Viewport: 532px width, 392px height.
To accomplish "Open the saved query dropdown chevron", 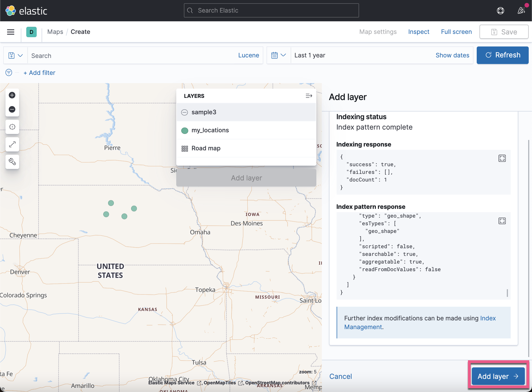I will click(x=20, y=55).
